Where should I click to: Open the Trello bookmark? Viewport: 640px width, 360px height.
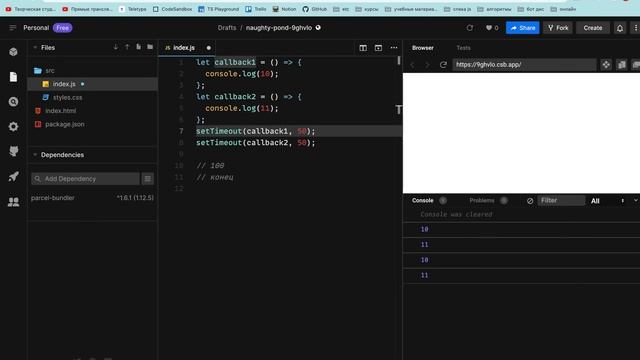256,9
